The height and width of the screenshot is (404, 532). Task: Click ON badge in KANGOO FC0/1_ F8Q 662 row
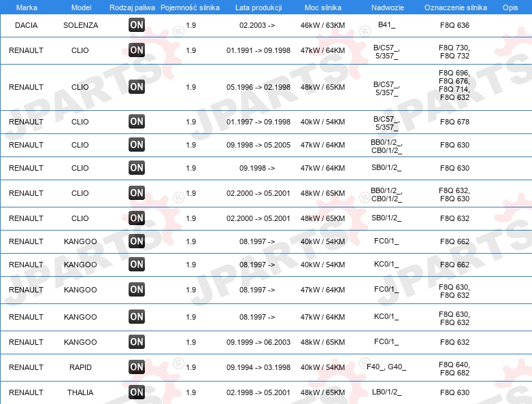(137, 241)
